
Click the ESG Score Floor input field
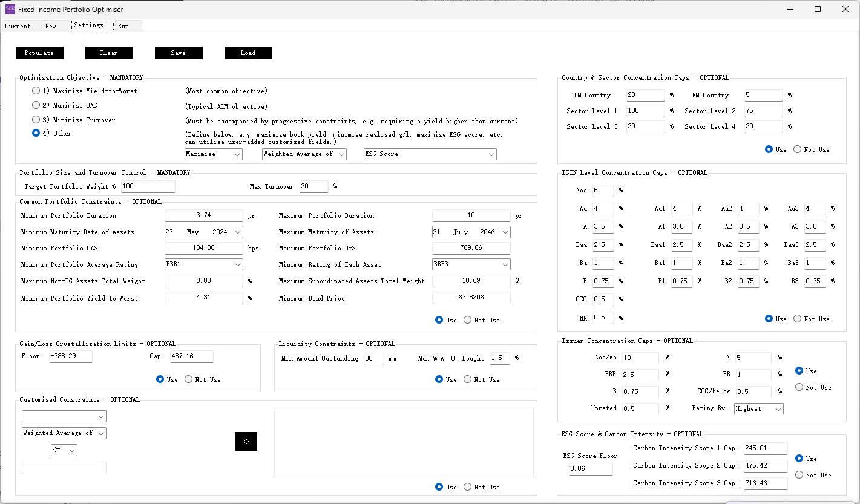pyautogui.click(x=591, y=468)
